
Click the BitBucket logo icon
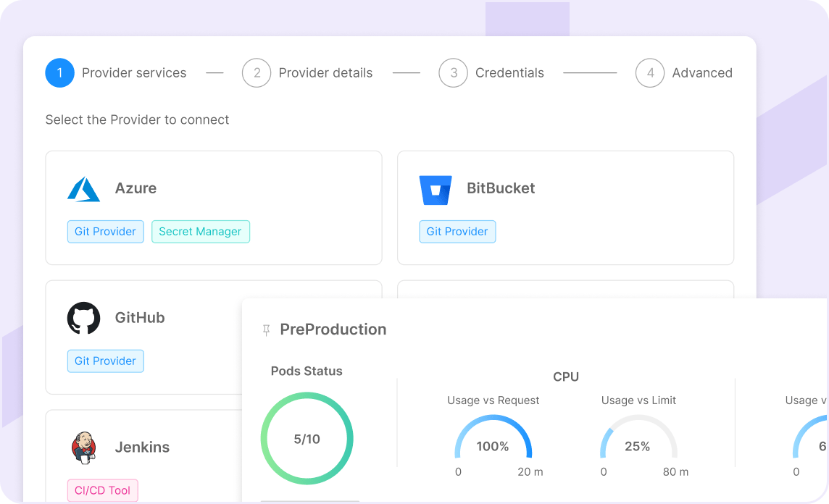coord(436,190)
